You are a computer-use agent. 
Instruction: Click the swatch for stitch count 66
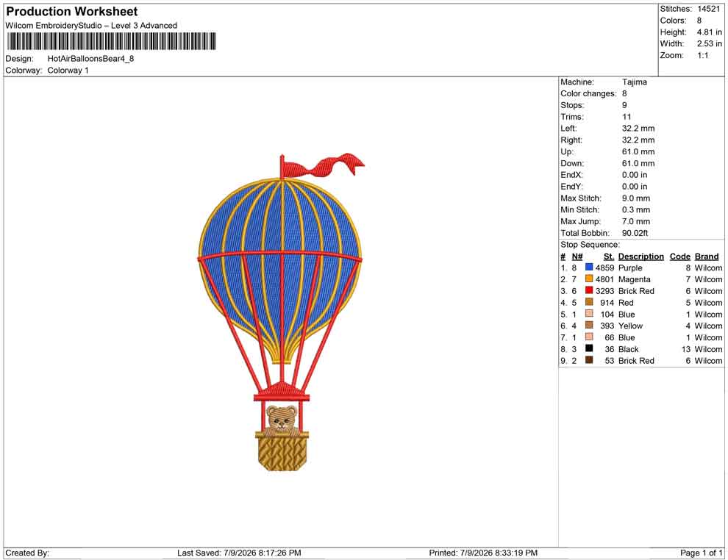[x=589, y=337]
